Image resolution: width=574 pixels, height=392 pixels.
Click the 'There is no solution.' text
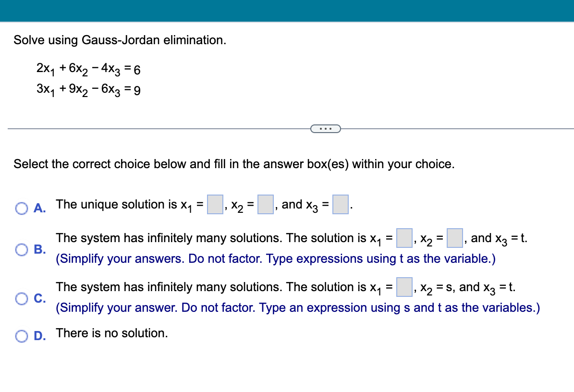tap(111, 333)
